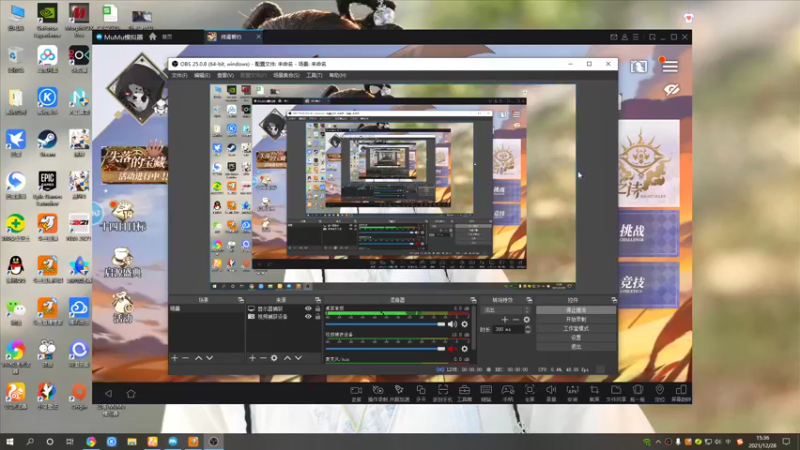Remove the selected scene with minus icon
Viewport: 800px width, 450px height.
pyautogui.click(x=186, y=358)
